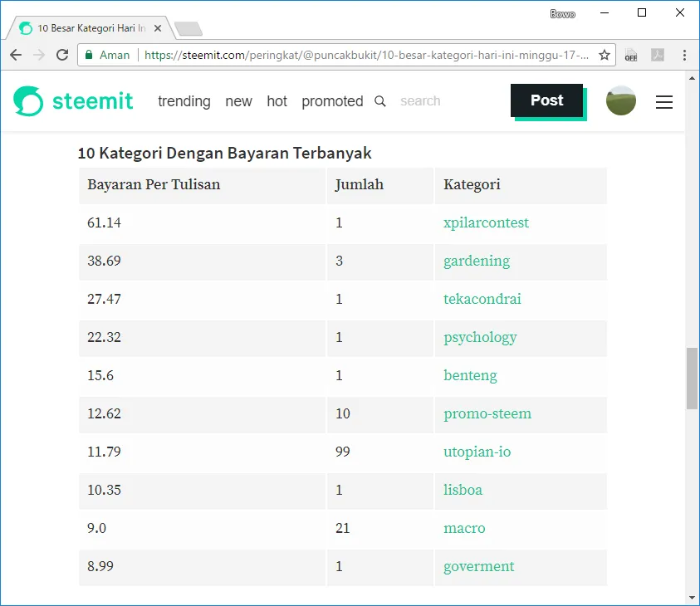The image size is (700, 606).
Task: Click the scrollbar down arrow
Action: [692, 598]
